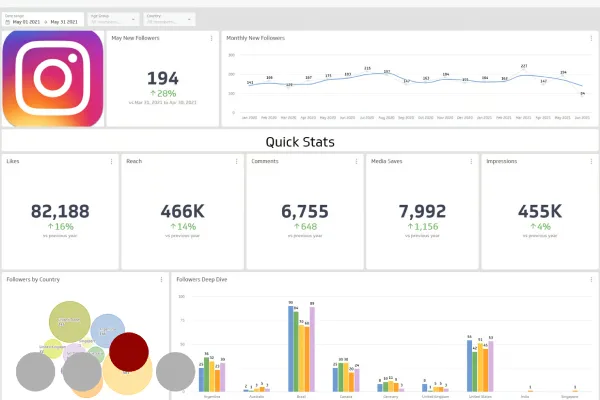Open Followers Deep Dive options menu
Image resolution: width=600 pixels, height=400 pixels.
coord(591,280)
